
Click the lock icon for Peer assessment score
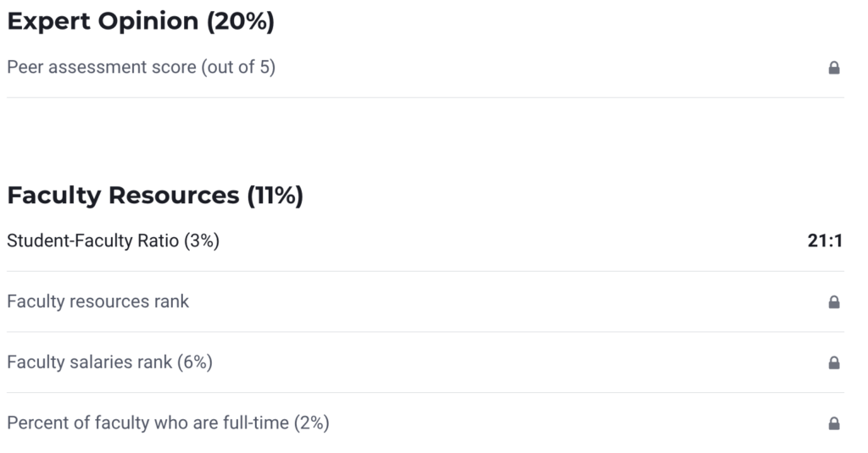[833, 68]
